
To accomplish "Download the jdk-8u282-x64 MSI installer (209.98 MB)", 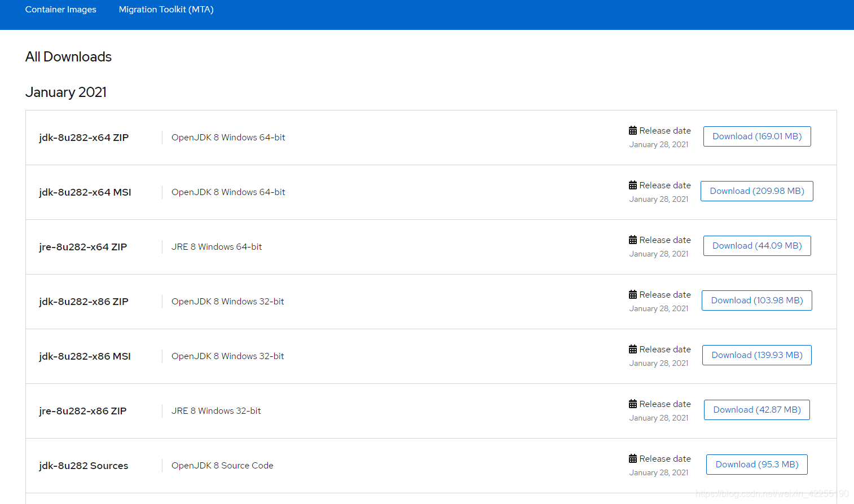I will [x=757, y=191].
